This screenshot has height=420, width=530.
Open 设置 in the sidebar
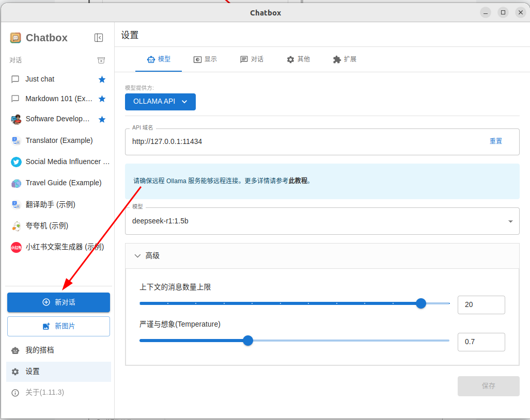[58, 371]
